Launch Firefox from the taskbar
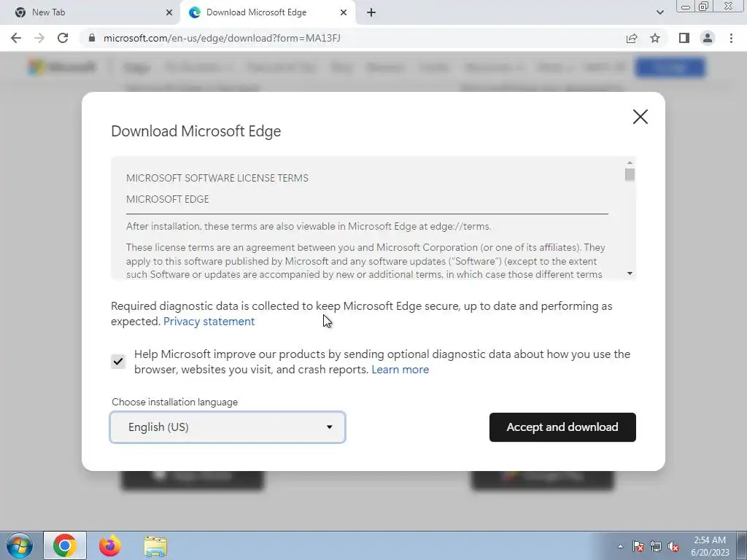This screenshot has height=560, width=747. pos(110,545)
